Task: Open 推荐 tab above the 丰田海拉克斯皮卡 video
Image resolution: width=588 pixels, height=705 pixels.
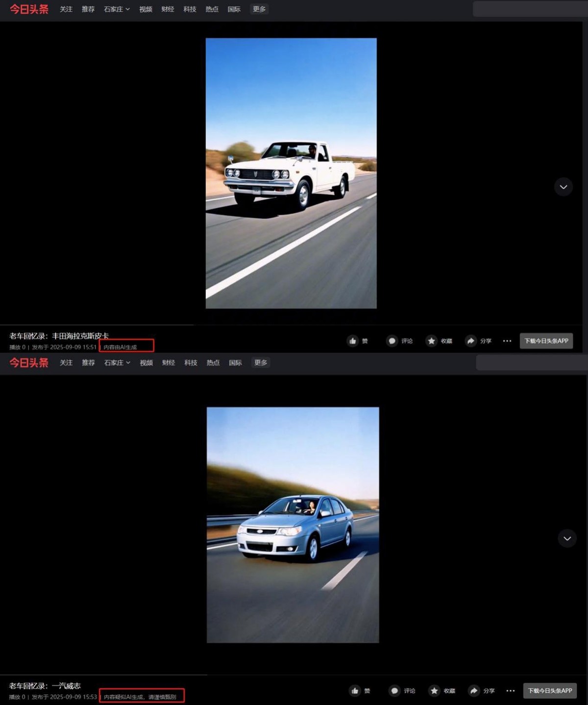Action: (88, 9)
